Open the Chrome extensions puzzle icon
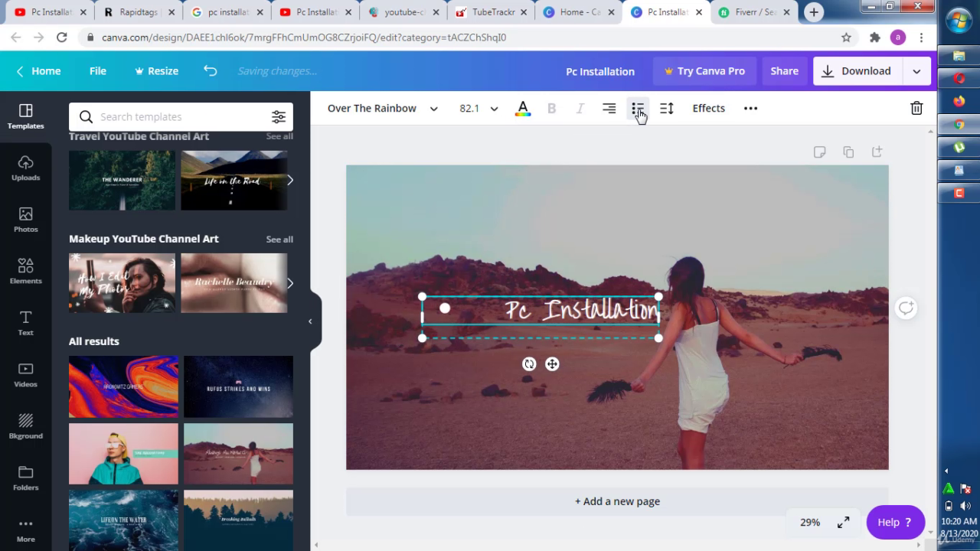Screen dimensions: 980x551 875,37
